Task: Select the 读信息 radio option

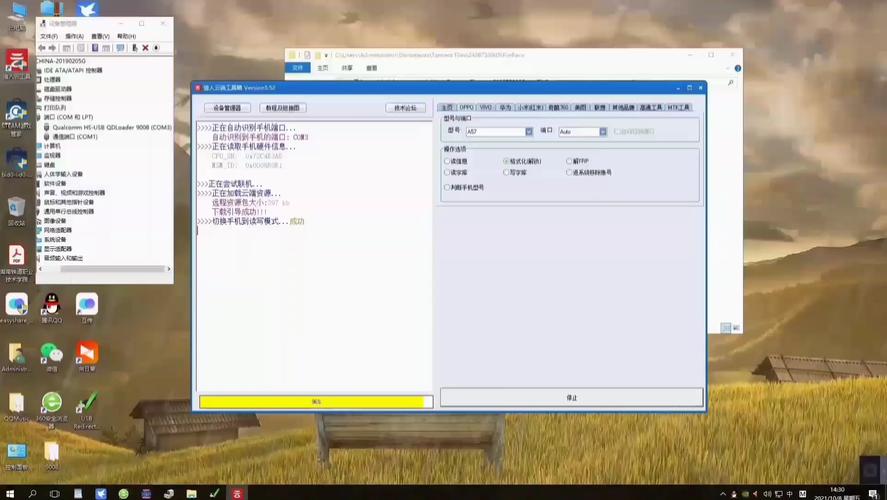Action: coord(448,161)
